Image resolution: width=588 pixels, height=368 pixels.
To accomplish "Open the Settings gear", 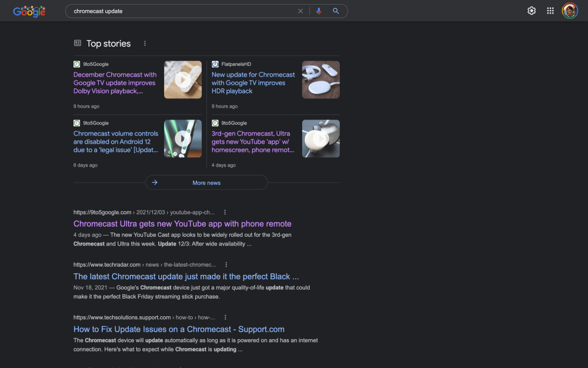I will [532, 11].
